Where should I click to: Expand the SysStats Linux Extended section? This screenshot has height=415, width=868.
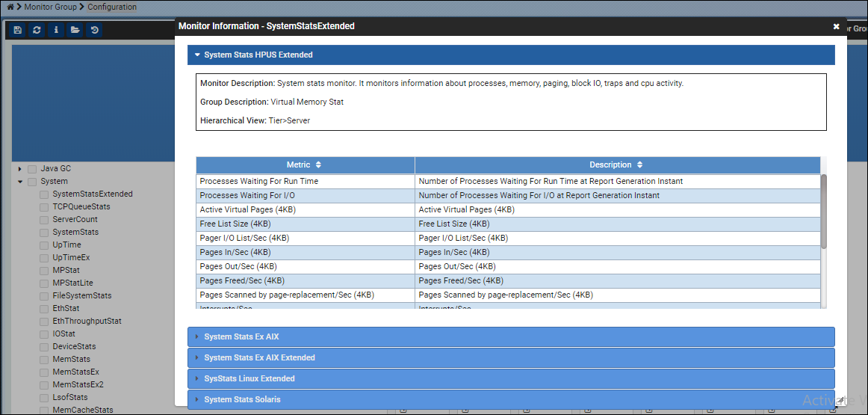(x=511, y=378)
